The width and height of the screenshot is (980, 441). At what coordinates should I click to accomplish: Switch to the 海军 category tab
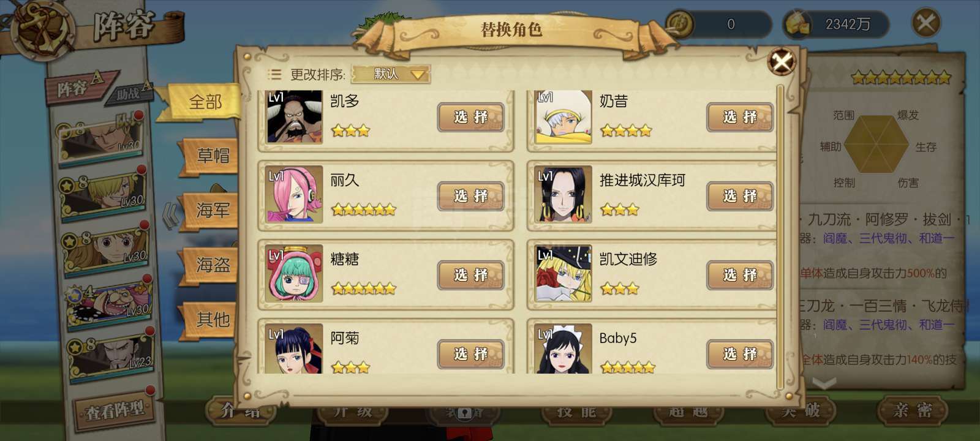coord(210,210)
